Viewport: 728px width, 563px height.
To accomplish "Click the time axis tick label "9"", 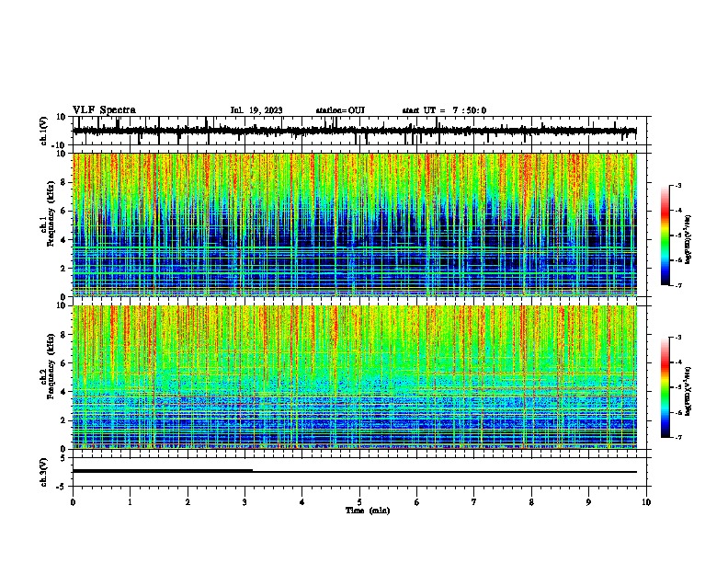I will click(x=588, y=502).
